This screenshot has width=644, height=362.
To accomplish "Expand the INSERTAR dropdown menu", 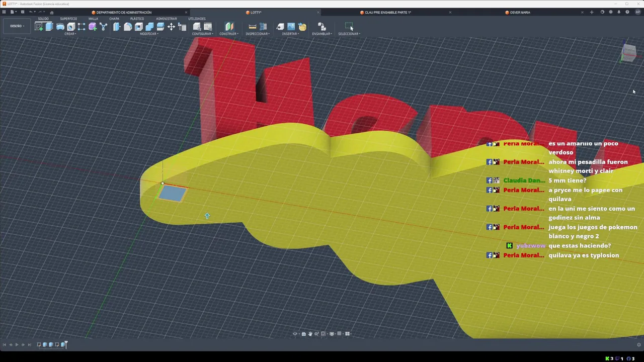I will [290, 34].
